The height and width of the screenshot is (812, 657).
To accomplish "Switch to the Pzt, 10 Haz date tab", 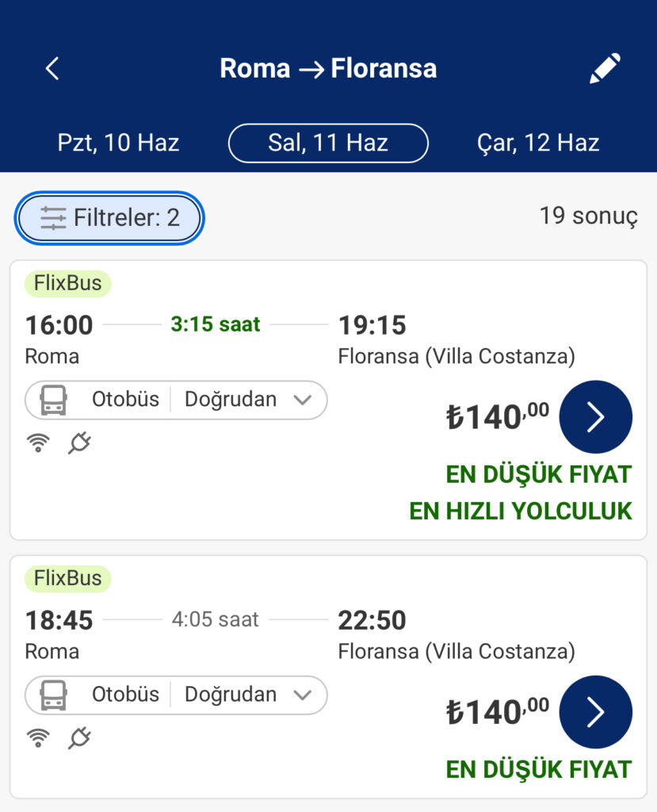I will [x=118, y=143].
